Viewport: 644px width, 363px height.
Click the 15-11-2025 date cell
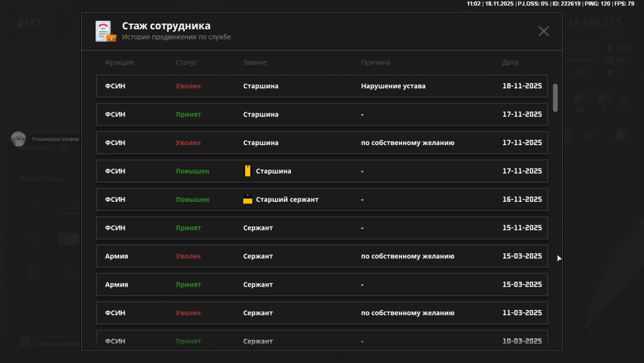522,228
